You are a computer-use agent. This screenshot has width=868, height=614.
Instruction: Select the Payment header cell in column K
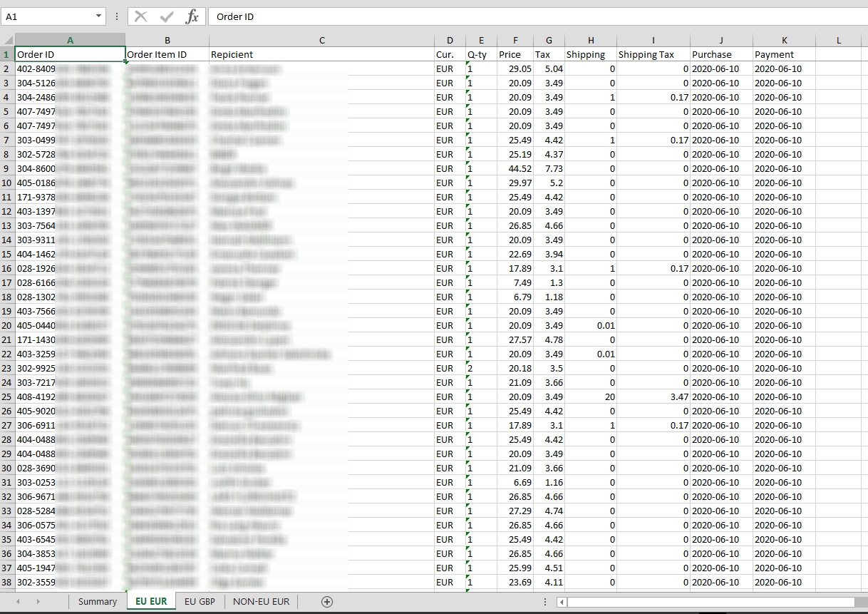(784, 54)
